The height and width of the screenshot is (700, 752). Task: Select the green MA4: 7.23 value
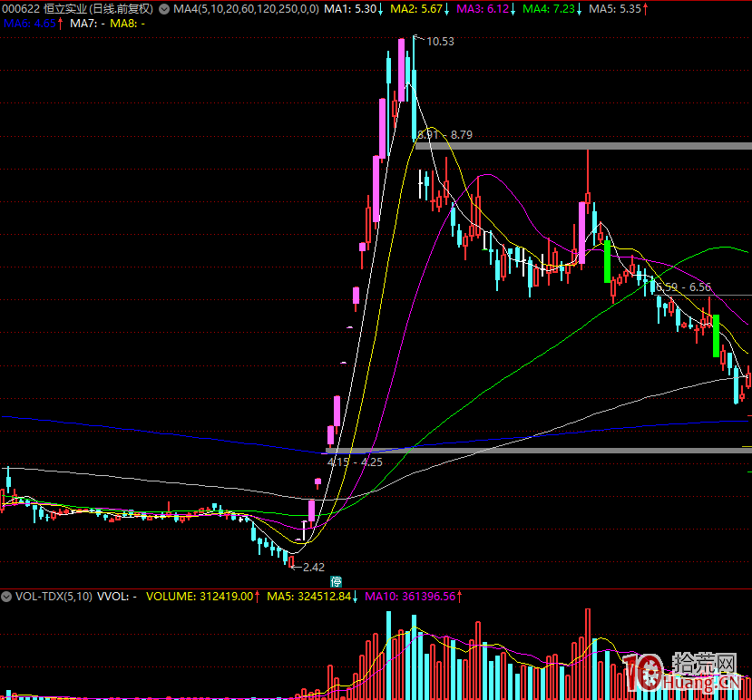[549, 9]
